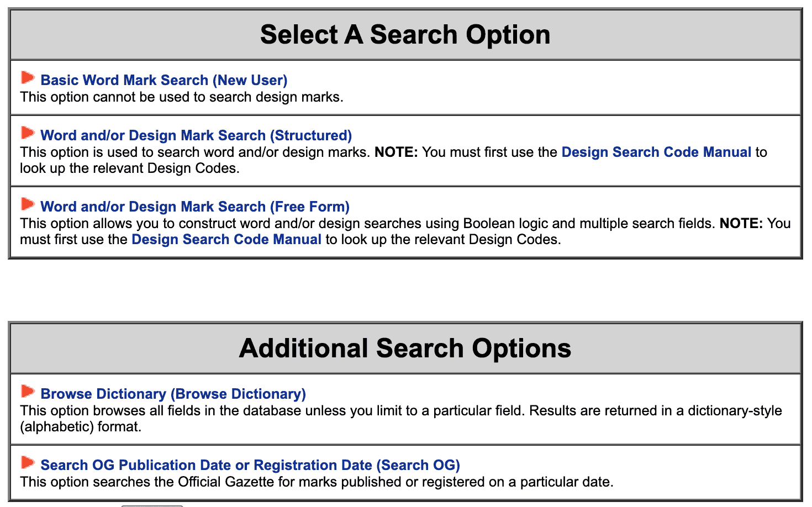Open Basic Word Mark Search (New User)
812x507 pixels.
point(164,80)
